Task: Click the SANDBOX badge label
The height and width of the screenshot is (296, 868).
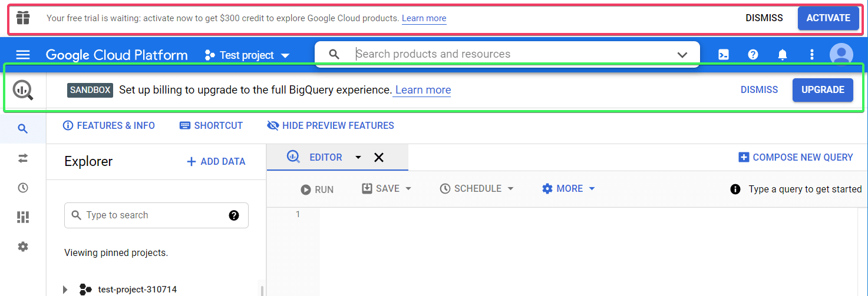Action: click(x=90, y=90)
